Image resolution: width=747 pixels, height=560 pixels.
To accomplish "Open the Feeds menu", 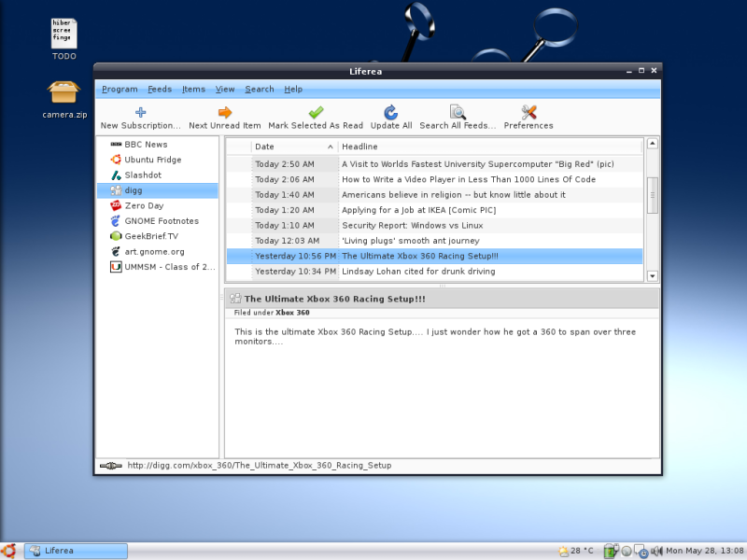I will pyautogui.click(x=160, y=89).
